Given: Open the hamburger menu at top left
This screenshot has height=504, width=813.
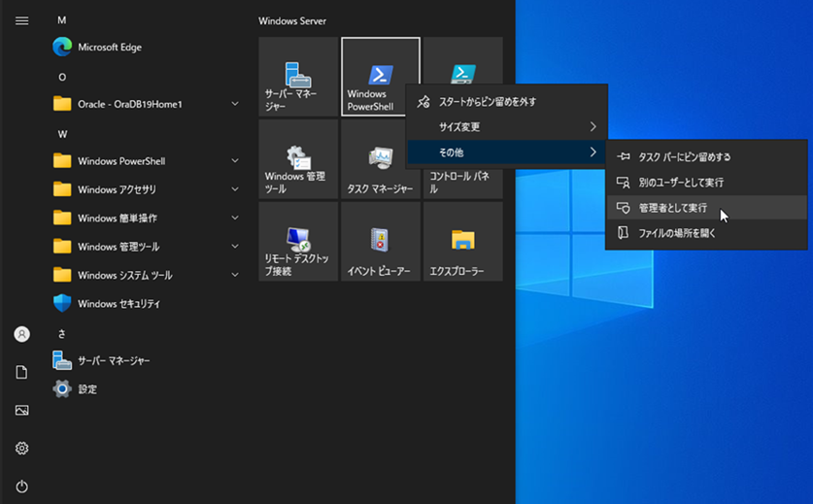Looking at the screenshot, I should (x=21, y=20).
